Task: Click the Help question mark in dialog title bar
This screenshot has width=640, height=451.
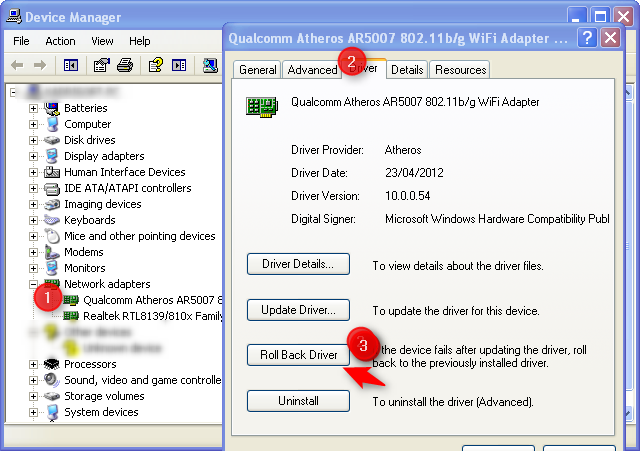Action: [x=611, y=38]
